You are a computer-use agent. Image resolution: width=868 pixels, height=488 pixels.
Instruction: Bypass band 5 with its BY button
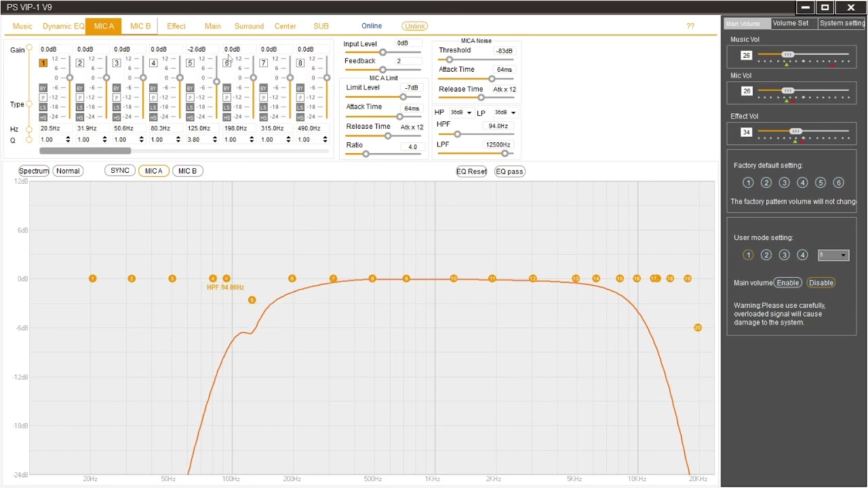tap(190, 88)
